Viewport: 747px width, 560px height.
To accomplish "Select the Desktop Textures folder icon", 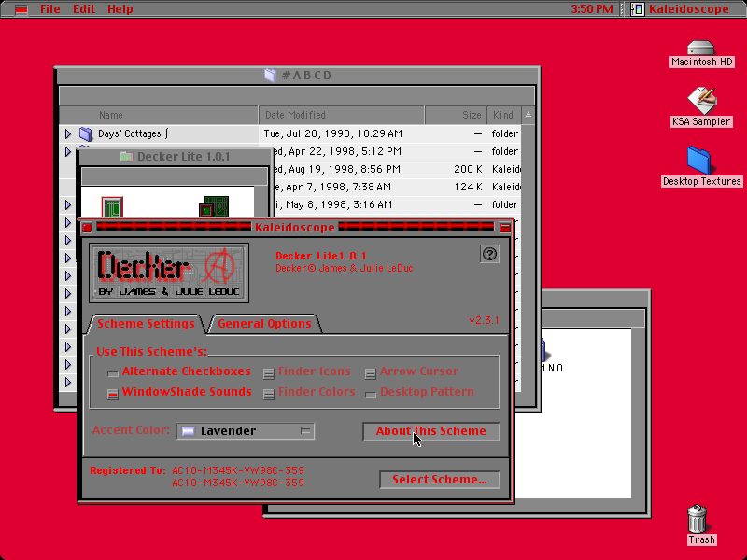I will coord(698,161).
